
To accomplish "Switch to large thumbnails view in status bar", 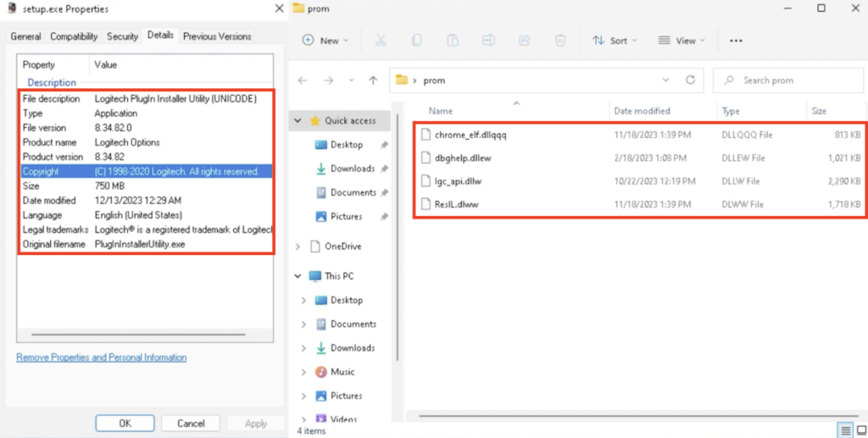I will (x=860, y=430).
